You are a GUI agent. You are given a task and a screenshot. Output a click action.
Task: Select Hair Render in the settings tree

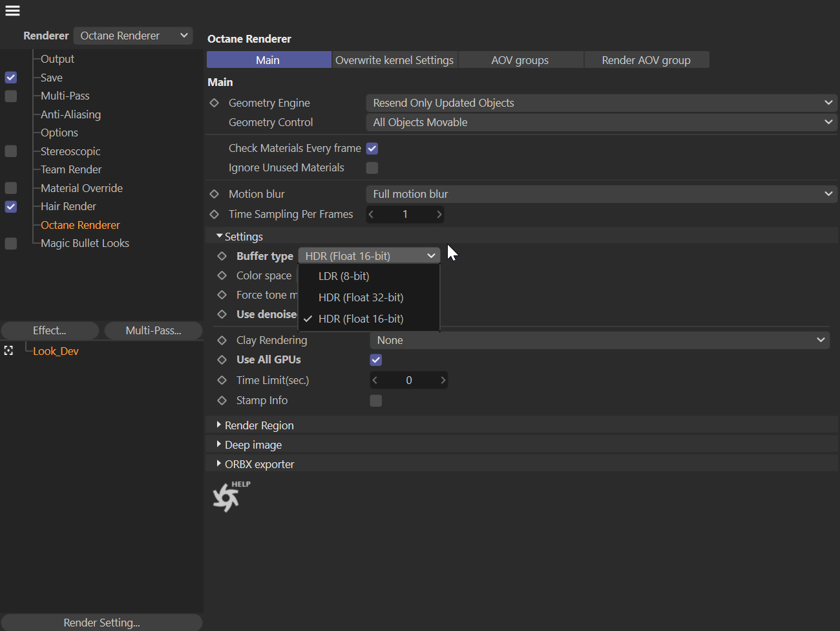[x=68, y=206]
